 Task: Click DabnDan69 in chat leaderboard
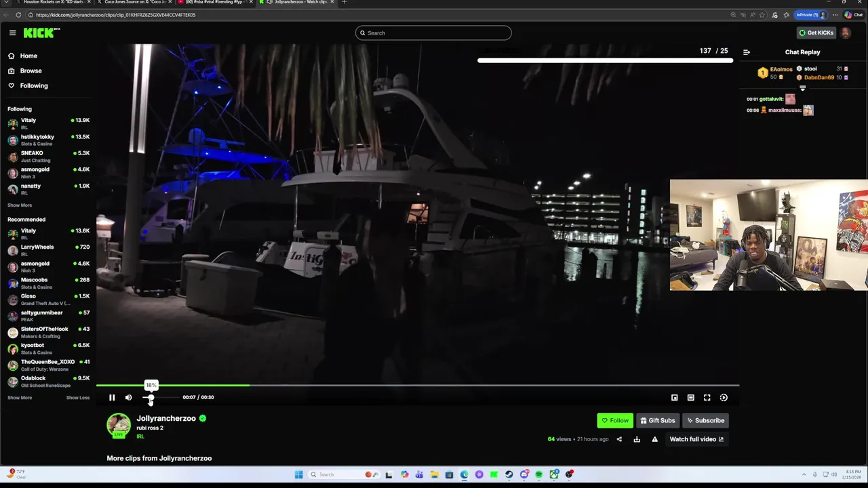[x=819, y=77]
